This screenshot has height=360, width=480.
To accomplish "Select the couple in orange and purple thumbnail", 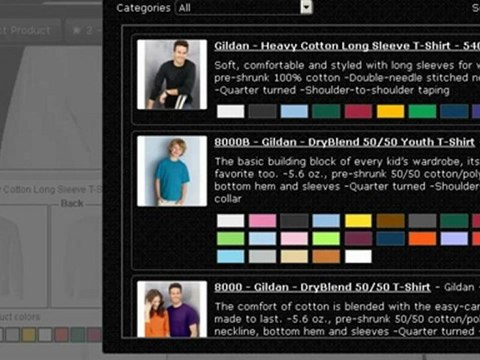I will (x=172, y=309).
